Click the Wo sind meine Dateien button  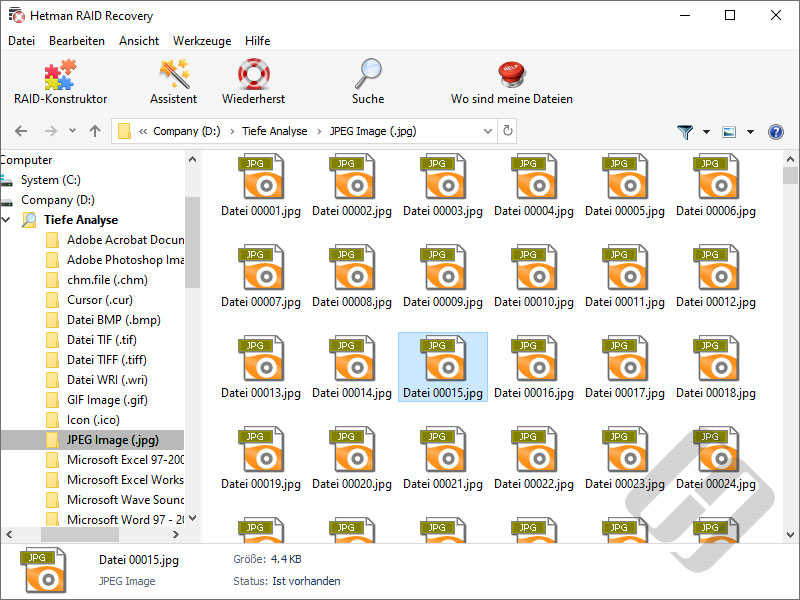click(x=512, y=82)
